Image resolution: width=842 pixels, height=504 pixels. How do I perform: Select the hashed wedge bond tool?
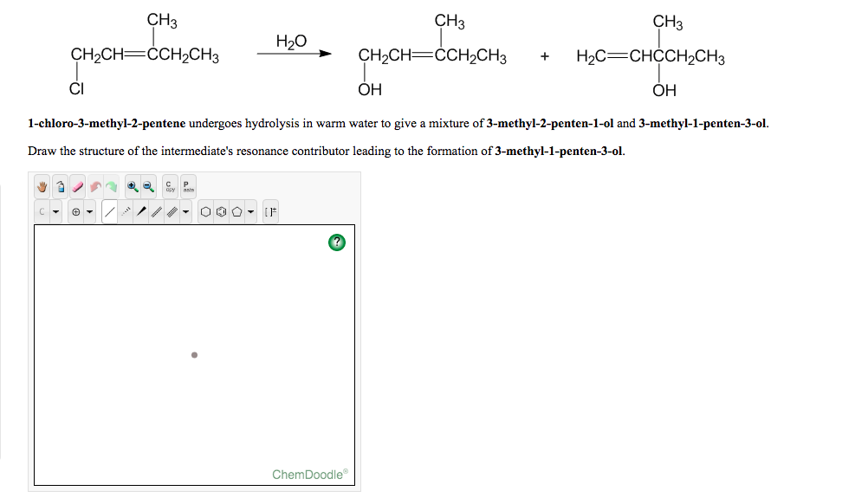pyautogui.click(x=125, y=210)
